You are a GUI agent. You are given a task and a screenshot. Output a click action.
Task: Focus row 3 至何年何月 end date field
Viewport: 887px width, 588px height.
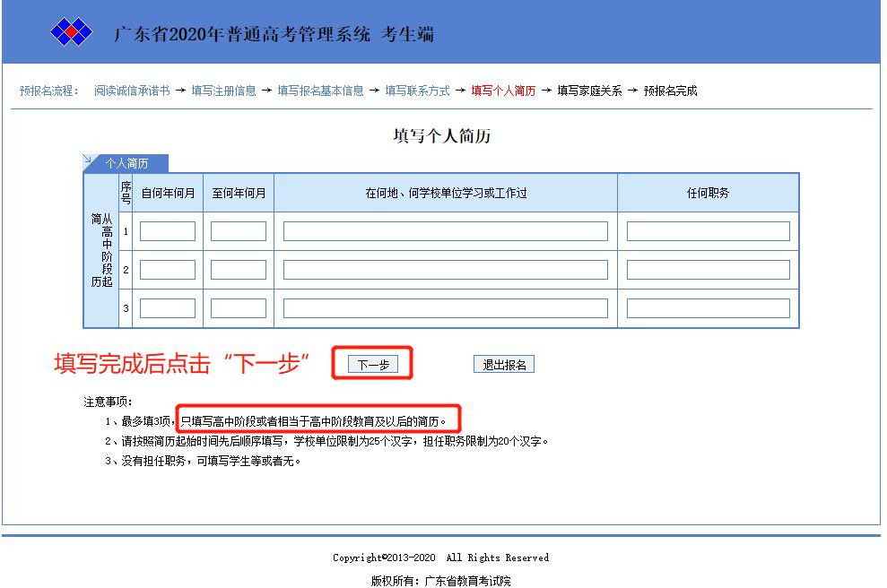239,308
